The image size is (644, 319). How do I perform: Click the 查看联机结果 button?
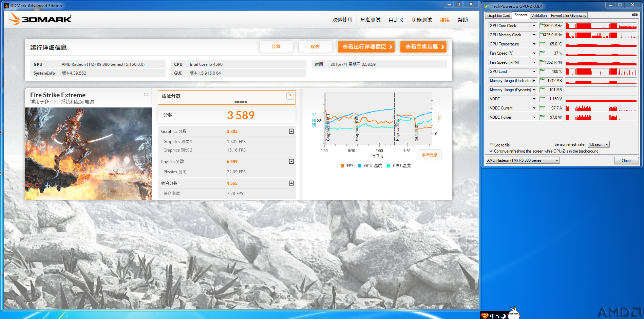point(423,47)
